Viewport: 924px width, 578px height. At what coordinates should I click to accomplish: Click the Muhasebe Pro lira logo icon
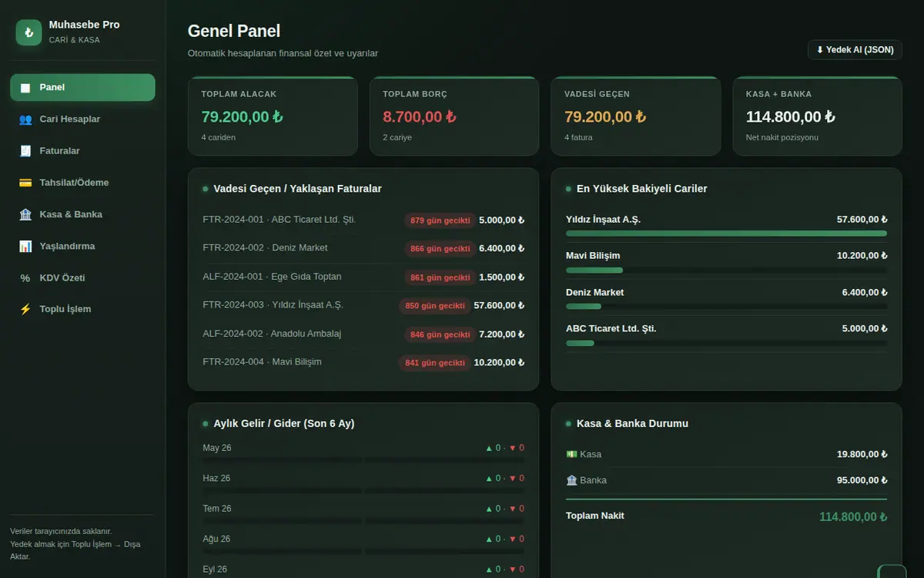pos(28,32)
